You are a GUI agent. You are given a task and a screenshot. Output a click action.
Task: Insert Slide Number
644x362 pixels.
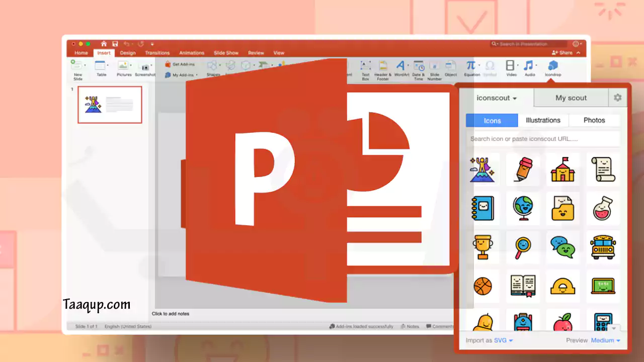point(434,70)
